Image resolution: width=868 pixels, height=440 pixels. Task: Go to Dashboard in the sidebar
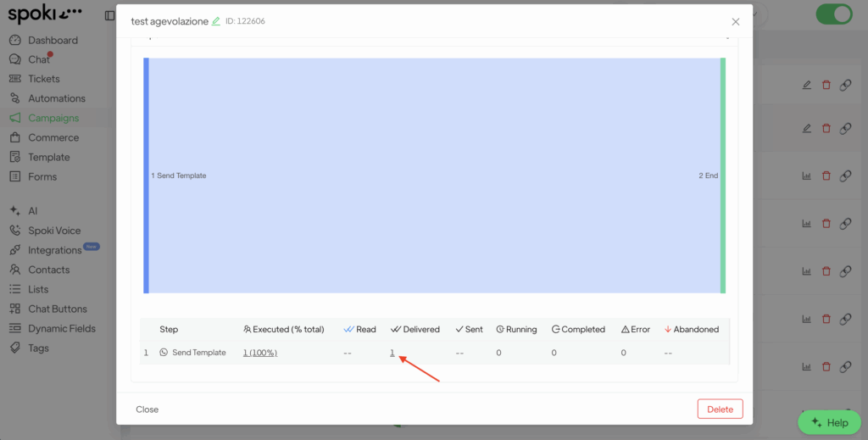(x=53, y=40)
